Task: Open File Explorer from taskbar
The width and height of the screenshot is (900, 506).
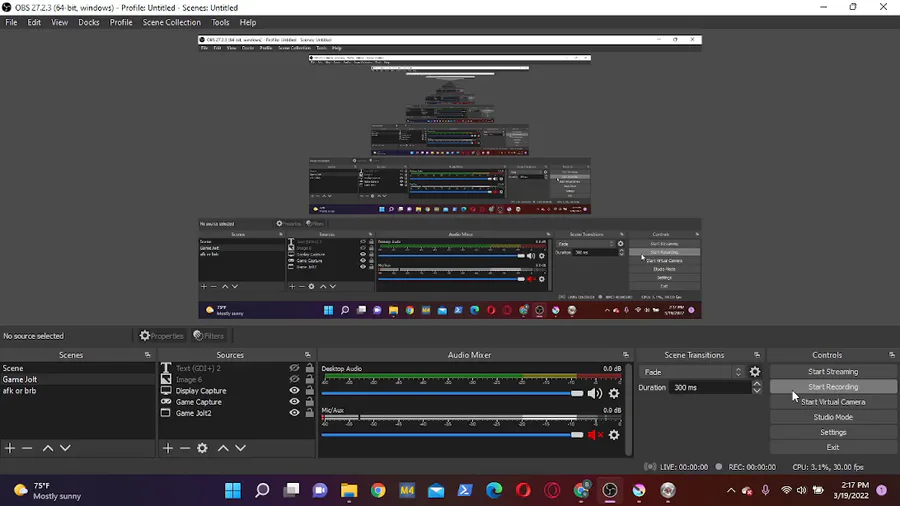Action: 349,491
